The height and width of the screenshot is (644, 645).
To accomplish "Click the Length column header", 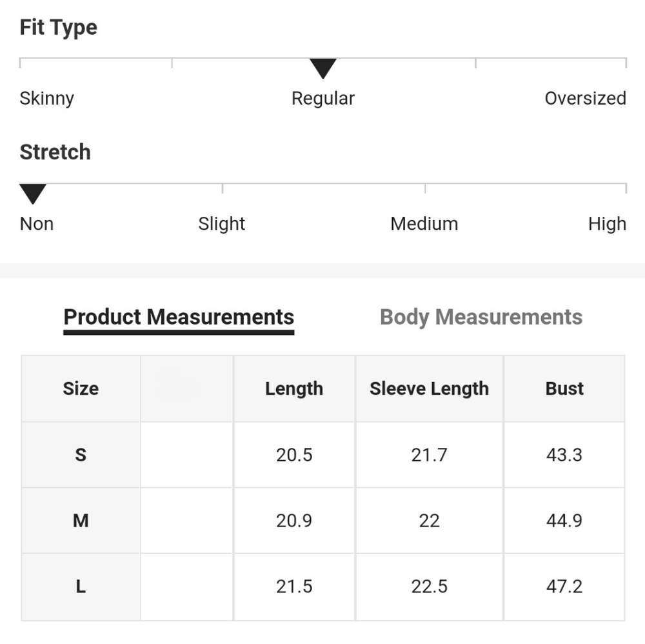I will (294, 389).
